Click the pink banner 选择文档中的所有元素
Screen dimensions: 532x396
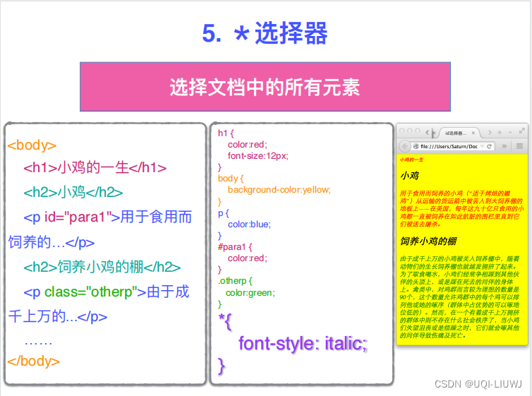click(265, 87)
